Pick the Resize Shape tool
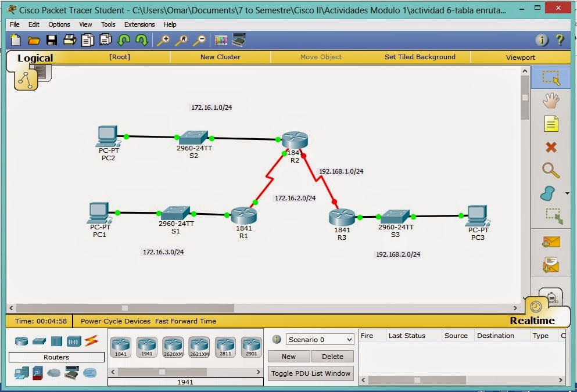This screenshot has width=577, height=392. (554, 216)
